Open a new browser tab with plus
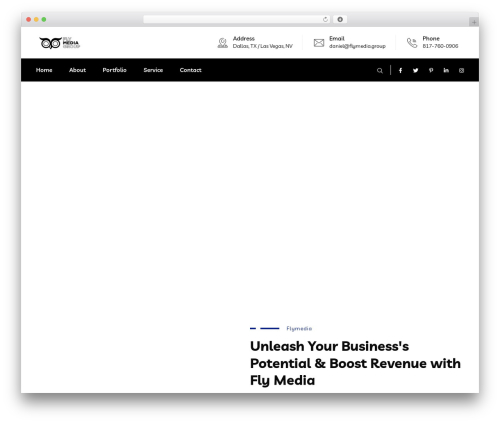500x423 pixels. pos(474,22)
